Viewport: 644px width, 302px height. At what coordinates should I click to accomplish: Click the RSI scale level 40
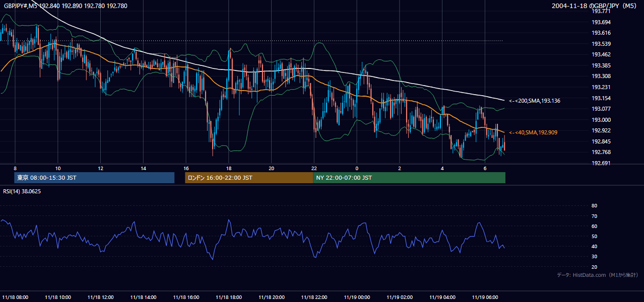[x=594, y=247]
